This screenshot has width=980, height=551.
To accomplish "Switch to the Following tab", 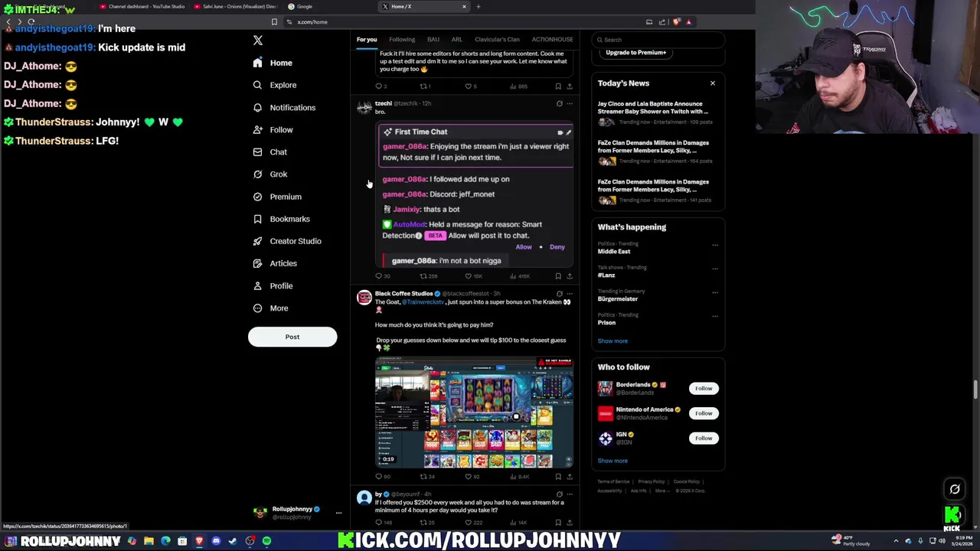I will [x=402, y=39].
